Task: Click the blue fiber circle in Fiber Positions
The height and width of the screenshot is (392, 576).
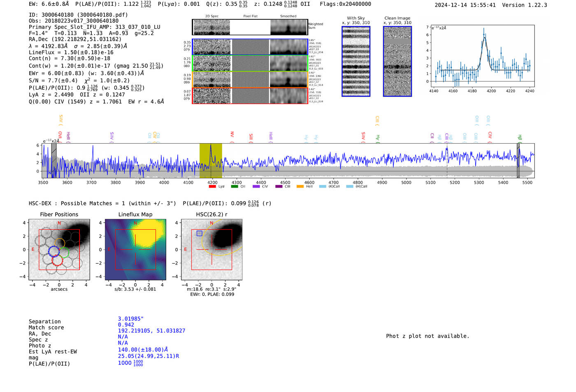Action: coord(54,251)
